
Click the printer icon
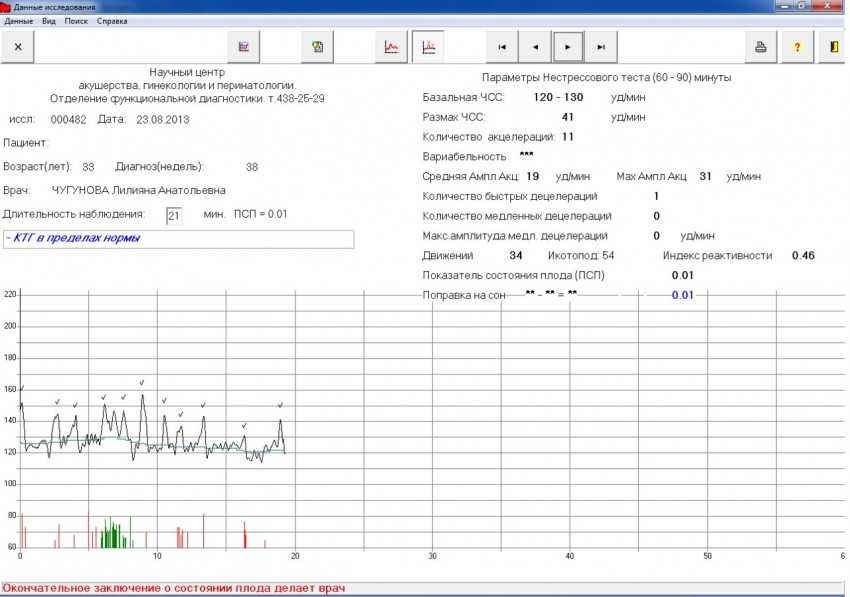pos(760,47)
